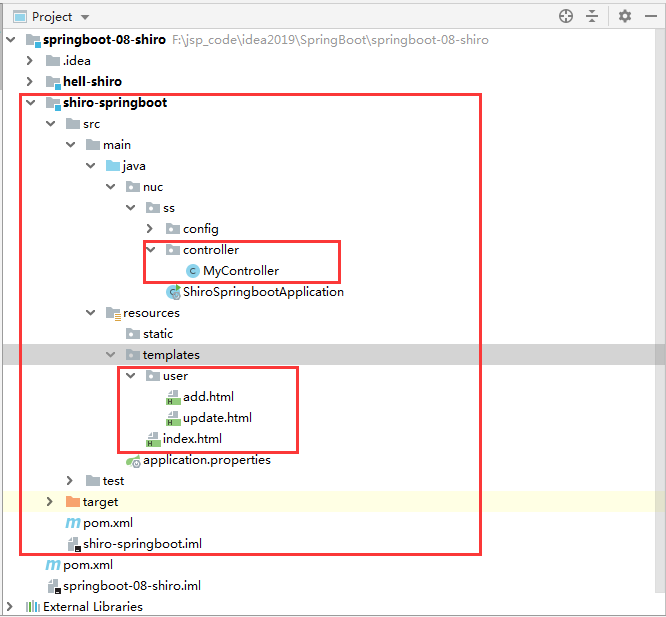
Task: Select the application.properties file
Action: click(x=206, y=460)
